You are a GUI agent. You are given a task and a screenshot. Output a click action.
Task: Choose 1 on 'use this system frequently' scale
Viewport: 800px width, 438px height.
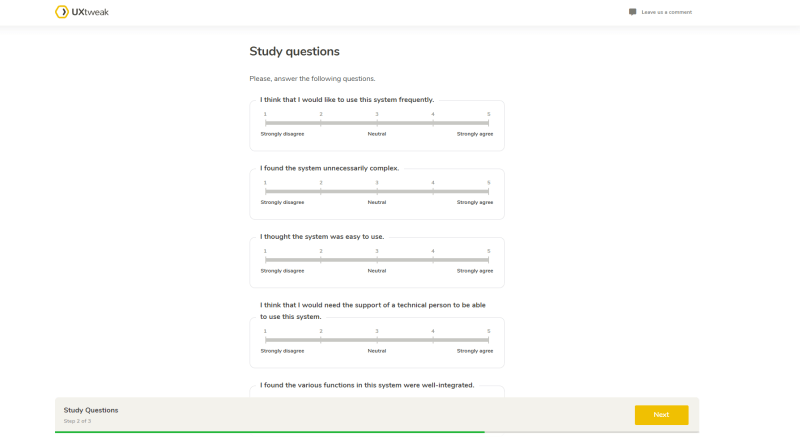pyautogui.click(x=265, y=123)
